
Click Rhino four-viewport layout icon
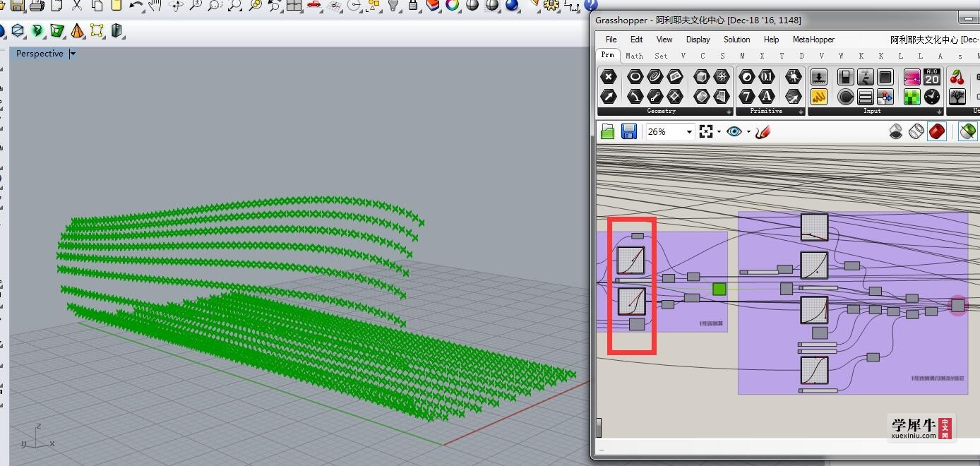[x=293, y=6]
